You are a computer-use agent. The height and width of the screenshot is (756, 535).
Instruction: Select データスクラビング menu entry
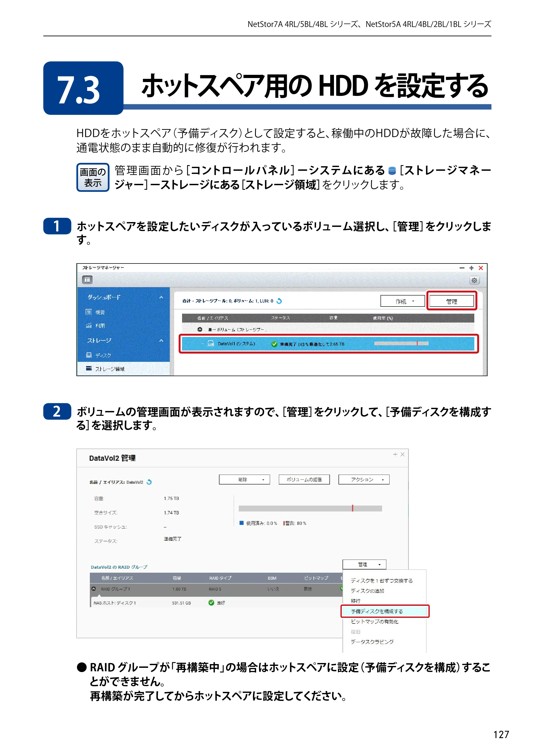372,642
